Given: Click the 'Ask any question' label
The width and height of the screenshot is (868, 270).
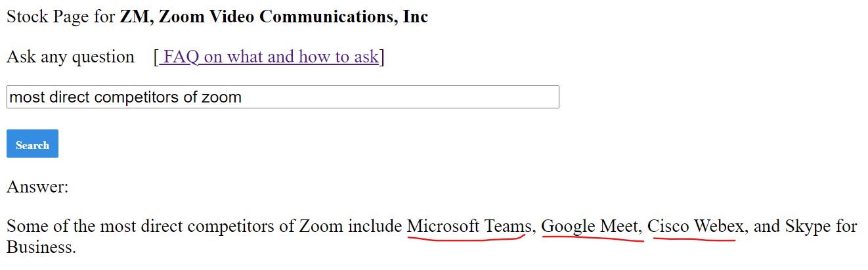Looking at the screenshot, I should tap(70, 57).
